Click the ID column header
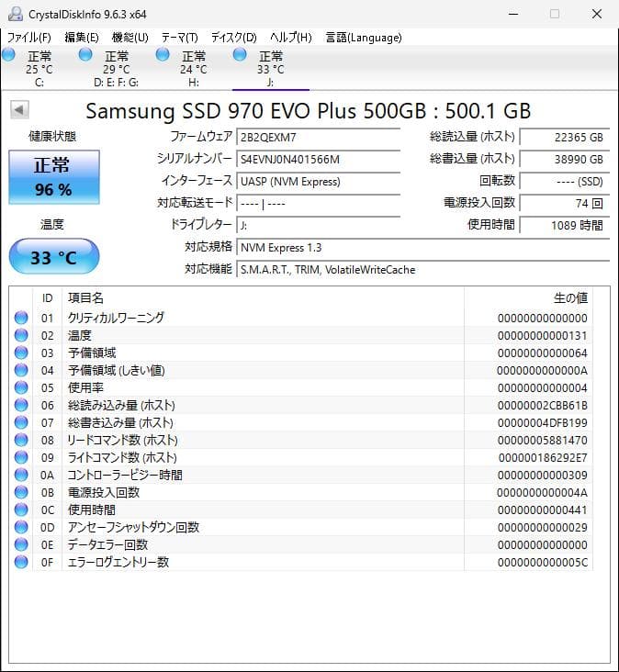Image resolution: width=619 pixels, height=672 pixels. [x=47, y=297]
